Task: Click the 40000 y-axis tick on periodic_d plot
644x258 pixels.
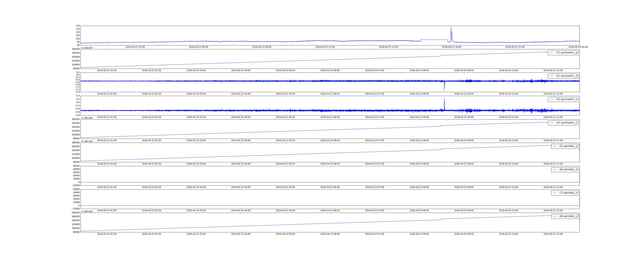Action: tap(76, 169)
